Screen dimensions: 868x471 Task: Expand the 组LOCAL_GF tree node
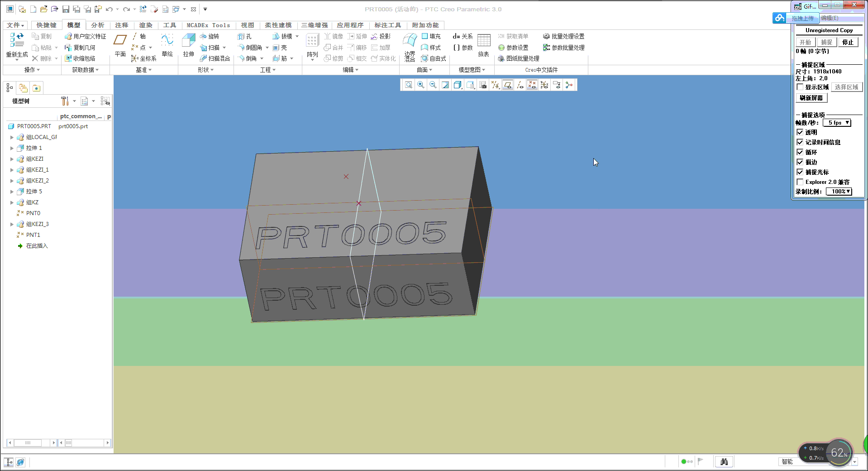click(12, 137)
